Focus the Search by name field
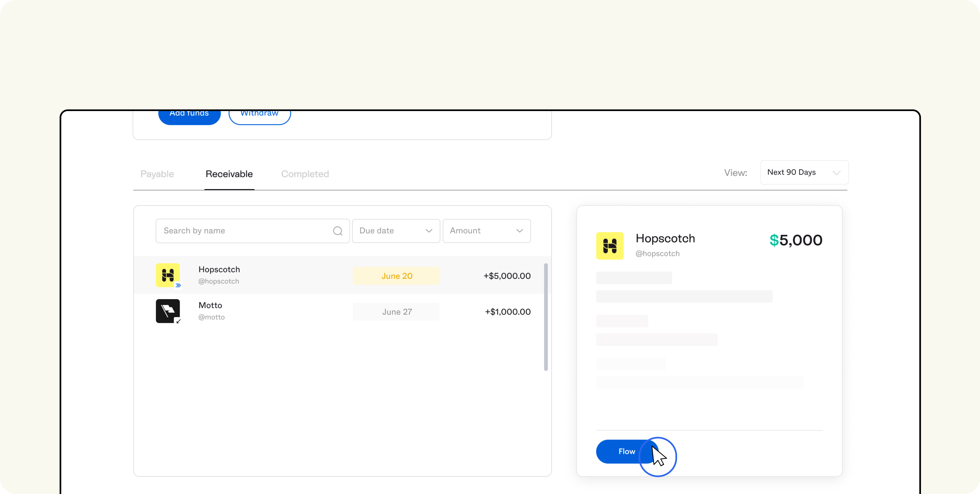 [x=243, y=231]
